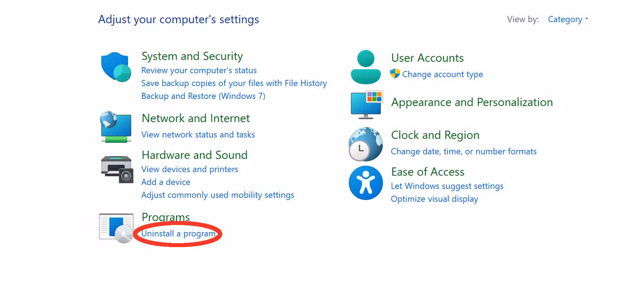Click Change date, time, or number formats

coord(464,152)
